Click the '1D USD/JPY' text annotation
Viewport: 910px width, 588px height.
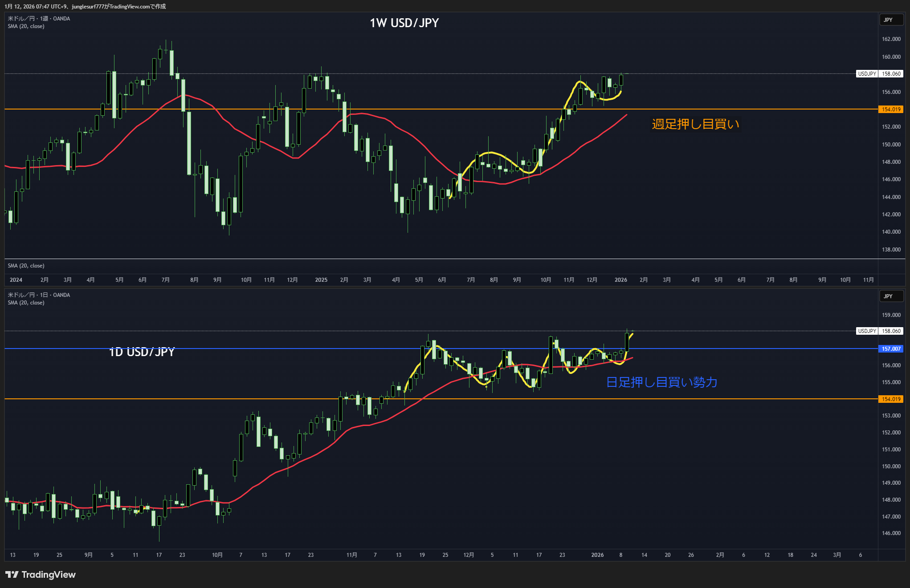pyautogui.click(x=142, y=352)
